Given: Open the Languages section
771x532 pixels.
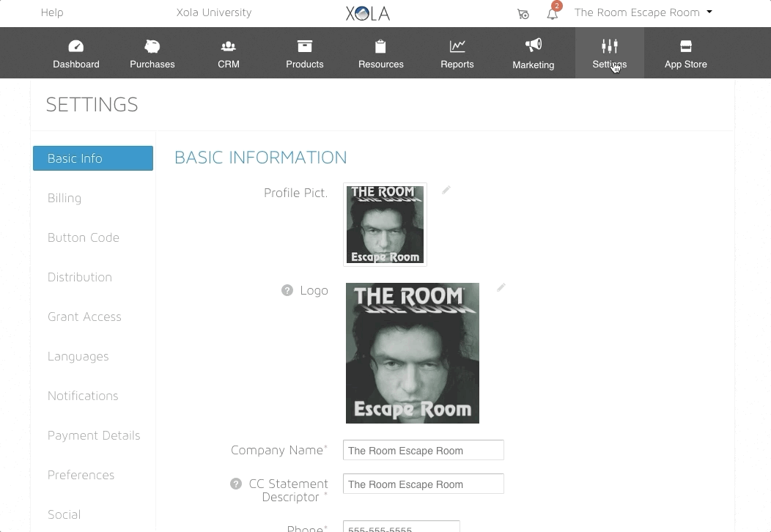Looking at the screenshot, I should pyautogui.click(x=78, y=356).
